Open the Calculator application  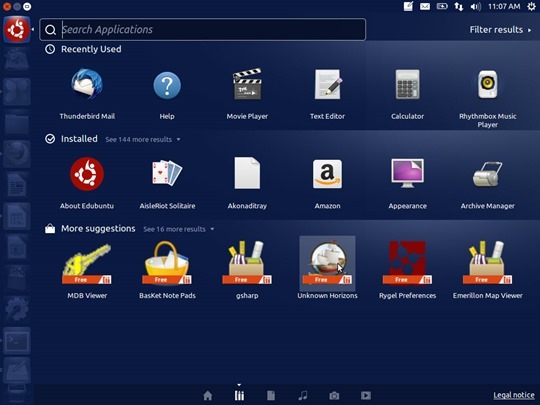[407, 85]
